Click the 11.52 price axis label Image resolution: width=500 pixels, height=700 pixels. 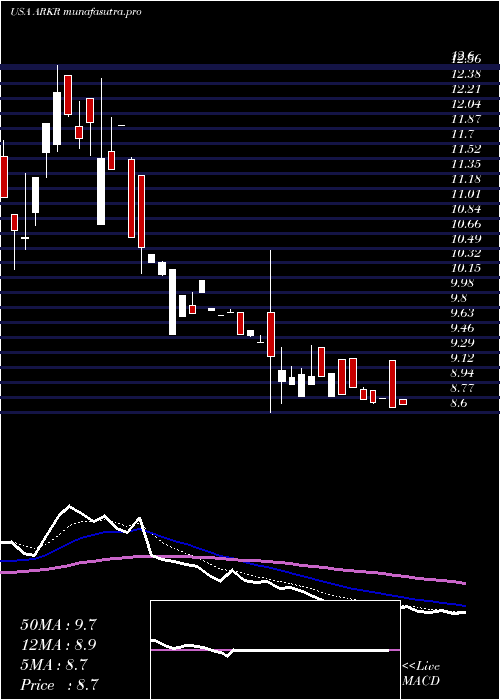465,149
